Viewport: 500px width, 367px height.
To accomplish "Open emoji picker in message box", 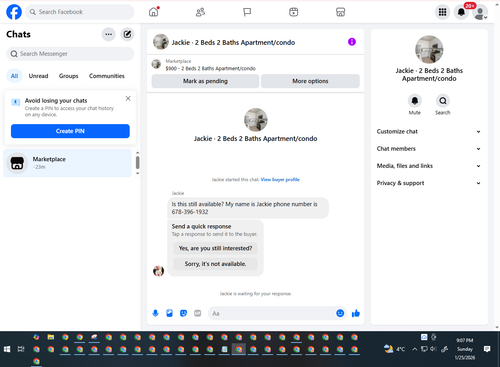I will tap(340, 313).
